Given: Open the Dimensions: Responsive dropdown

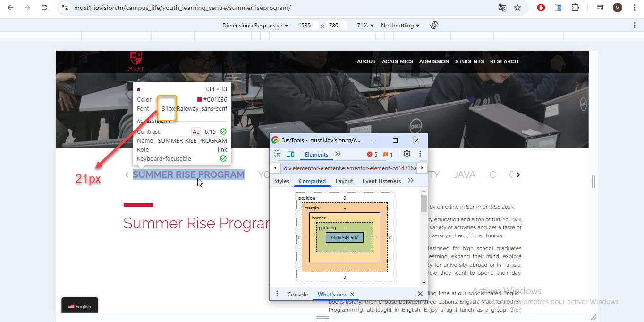Looking at the screenshot, I should click(x=255, y=26).
